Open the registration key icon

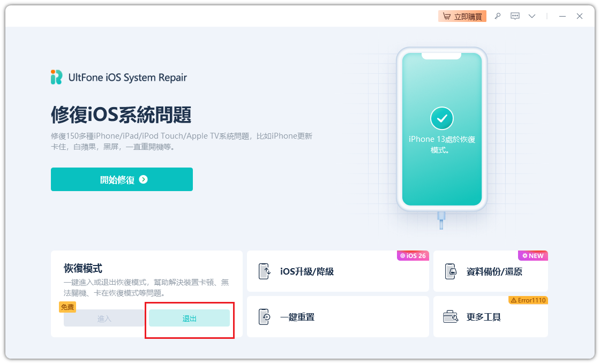(497, 16)
